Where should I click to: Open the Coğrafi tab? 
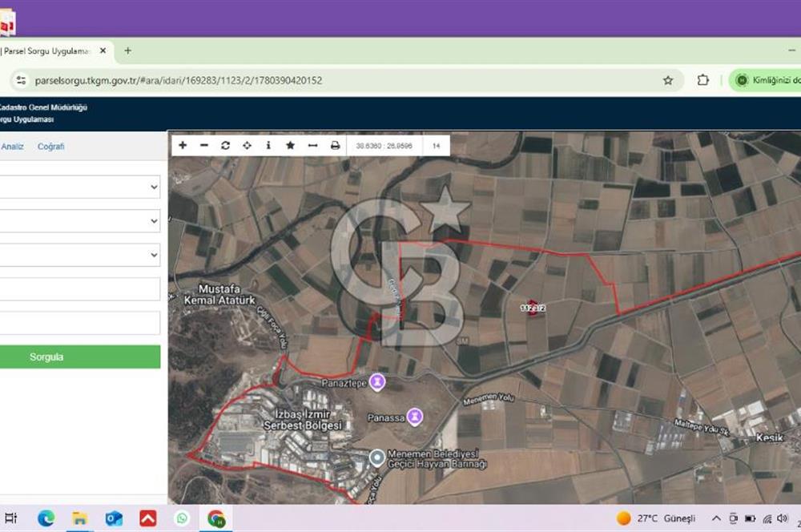[51, 147]
